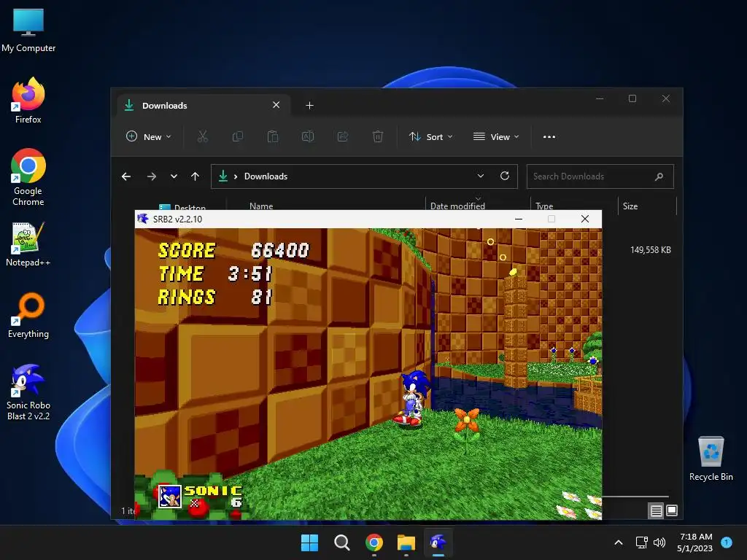Click the Cut icon in Explorer toolbar
Image resolution: width=747 pixels, height=560 pixels.
203,136
